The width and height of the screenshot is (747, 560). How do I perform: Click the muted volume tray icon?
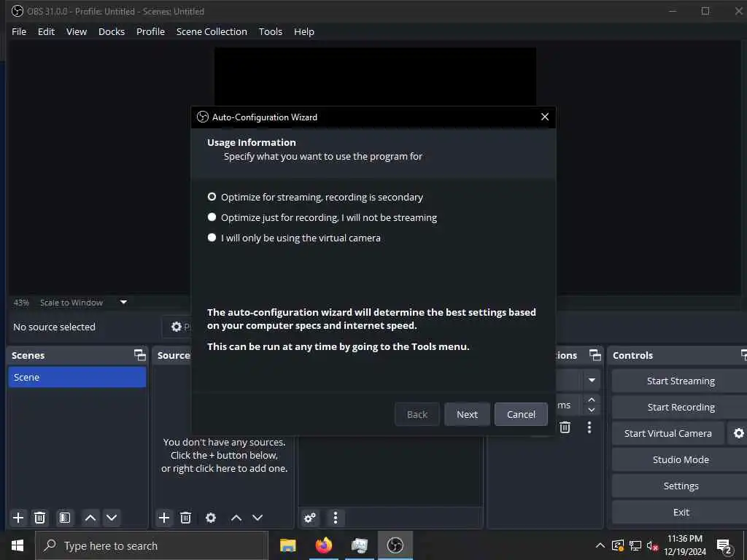[652, 545]
